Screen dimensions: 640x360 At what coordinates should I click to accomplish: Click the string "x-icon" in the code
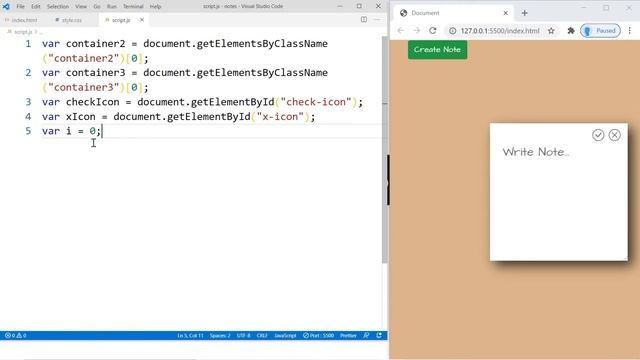[280, 117]
